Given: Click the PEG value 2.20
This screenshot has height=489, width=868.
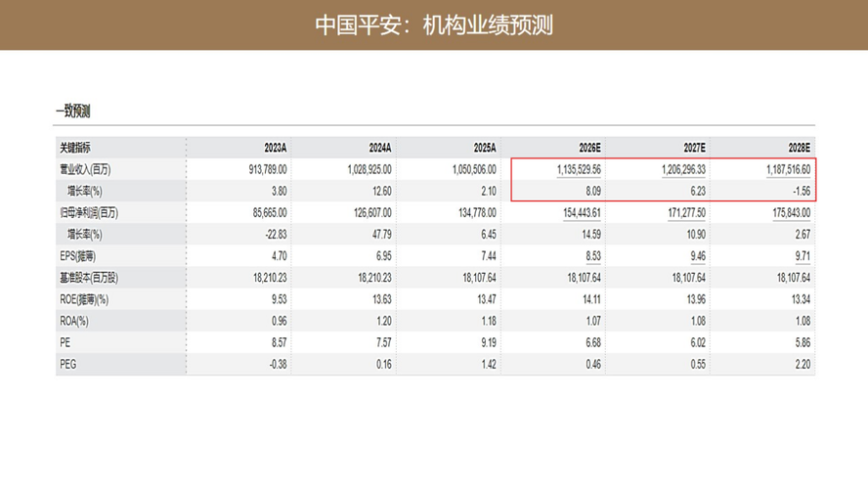Looking at the screenshot, I should tap(803, 364).
